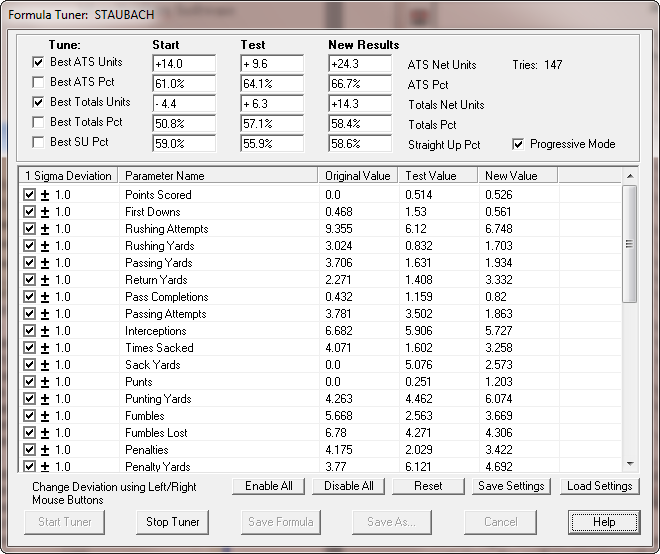Click Sack Yards test value 5.076
The width and height of the screenshot is (660, 554).
pyautogui.click(x=419, y=365)
